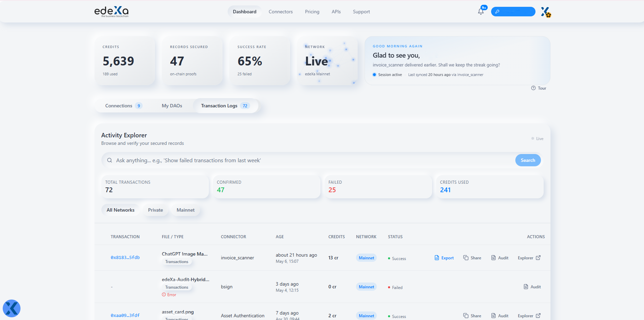The image size is (644, 320).
Task: Open the notifications bell
Action: click(481, 12)
